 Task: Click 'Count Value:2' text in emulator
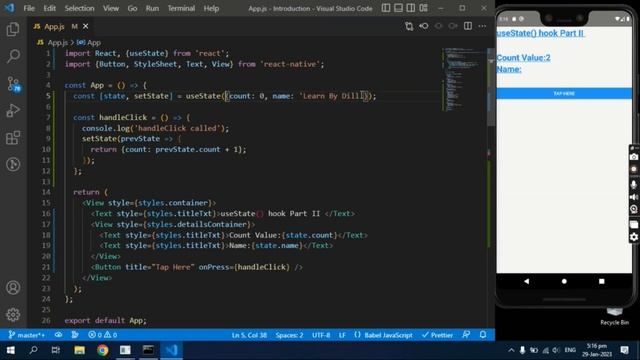(x=524, y=58)
